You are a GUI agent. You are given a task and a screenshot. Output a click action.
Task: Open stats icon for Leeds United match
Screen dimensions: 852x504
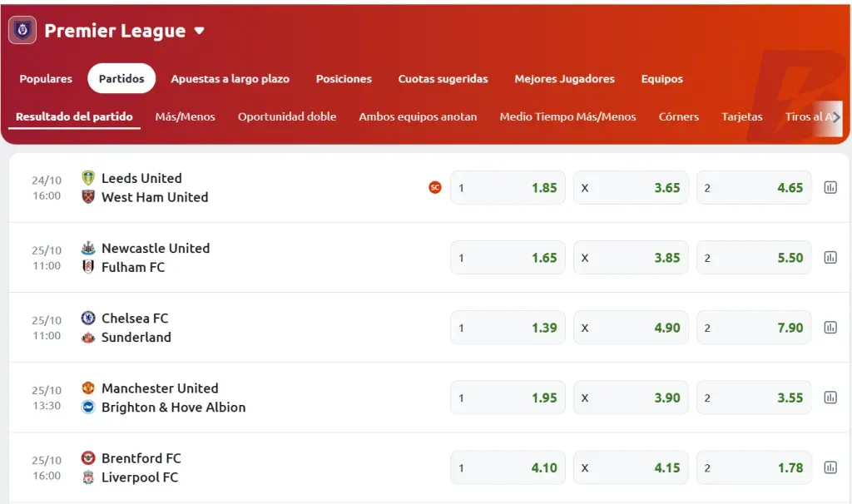(830, 188)
